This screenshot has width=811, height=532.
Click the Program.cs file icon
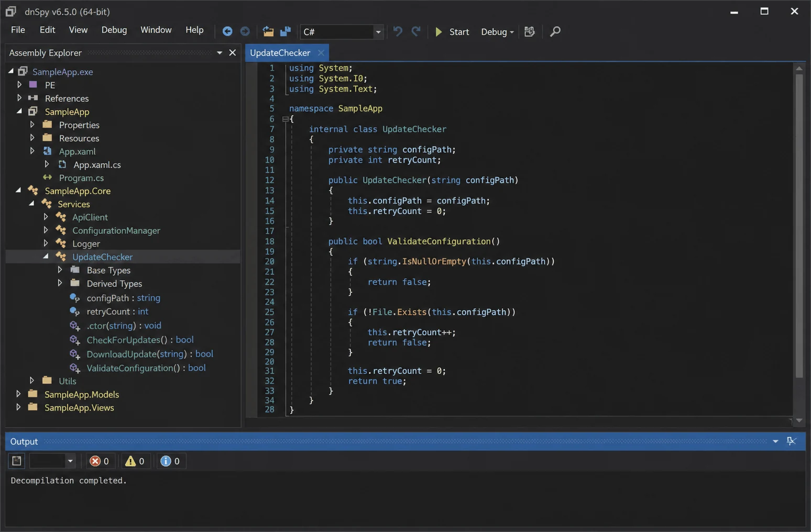pos(47,178)
